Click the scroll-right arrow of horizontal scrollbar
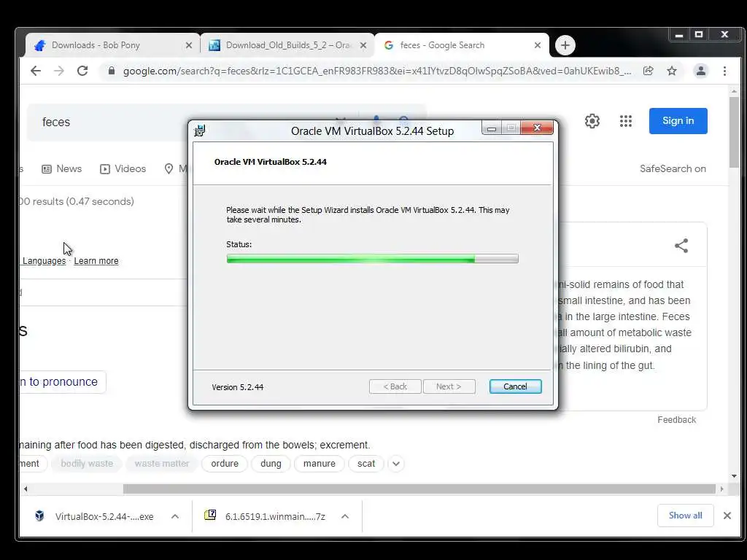Image resolution: width=747 pixels, height=560 pixels. coord(721,489)
